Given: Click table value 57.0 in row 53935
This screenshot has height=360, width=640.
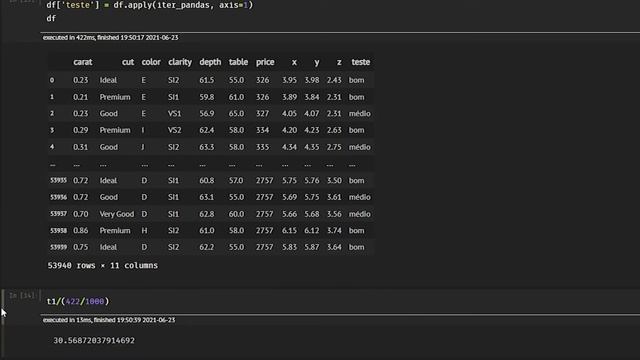Looking at the screenshot, I should point(236,180).
